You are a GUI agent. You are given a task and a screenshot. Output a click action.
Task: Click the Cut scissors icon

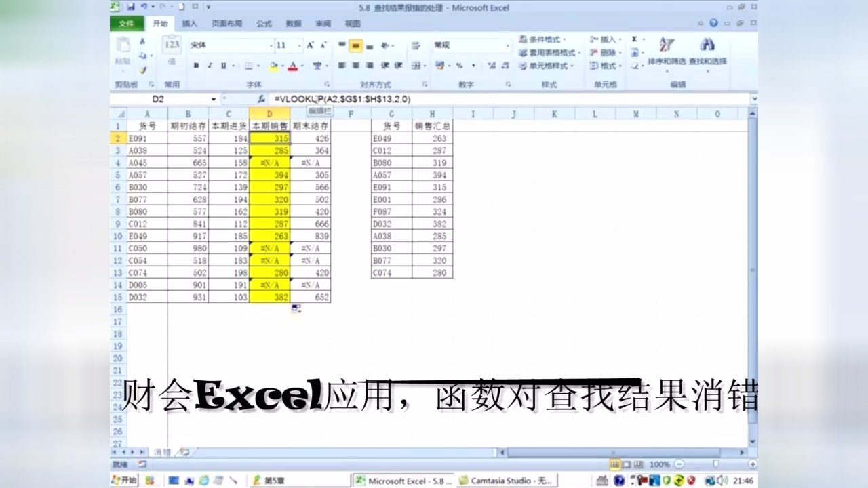click(x=143, y=42)
